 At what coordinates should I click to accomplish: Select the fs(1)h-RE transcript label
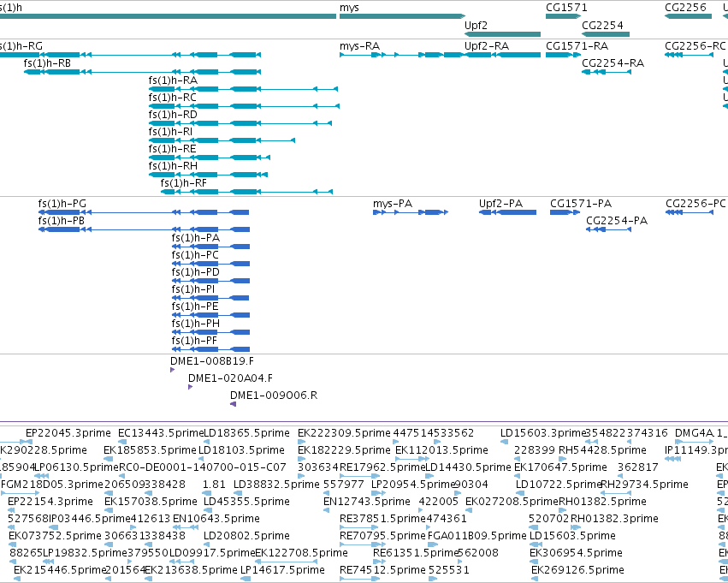pyautogui.click(x=172, y=149)
